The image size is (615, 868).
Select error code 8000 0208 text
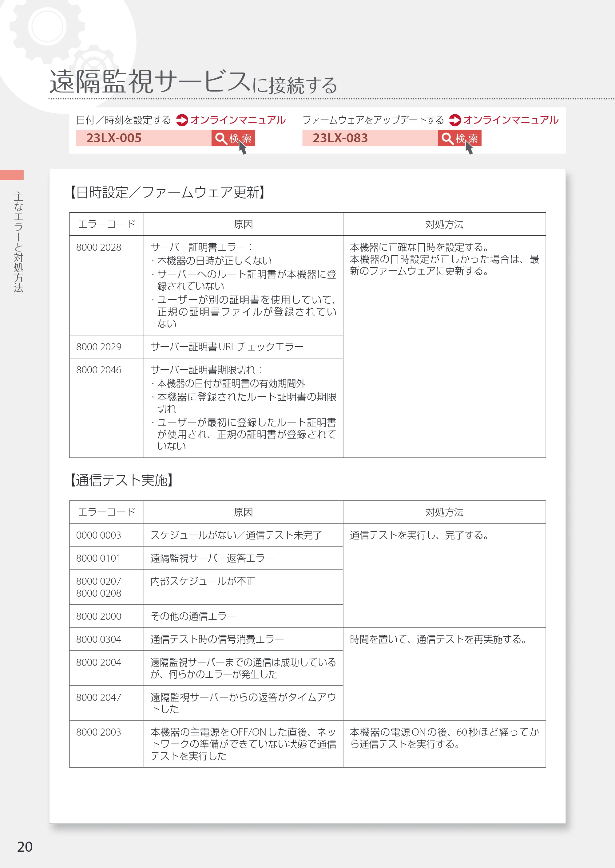pyautogui.click(x=98, y=593)
